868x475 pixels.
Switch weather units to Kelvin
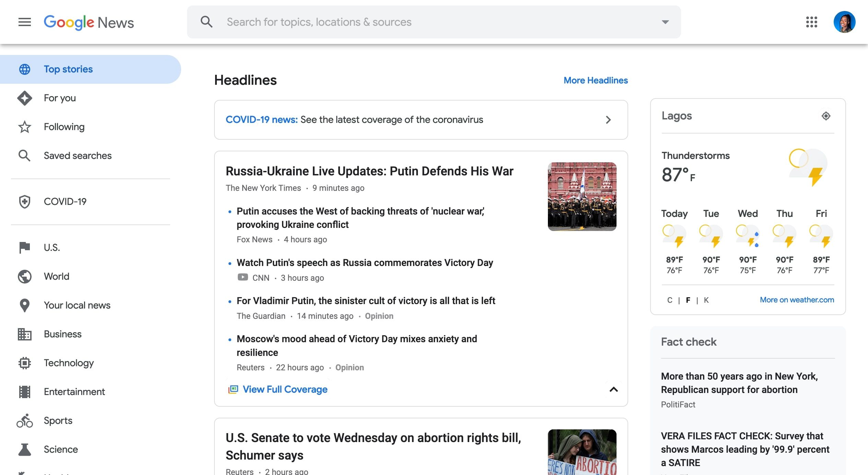(x=706, y=300)
